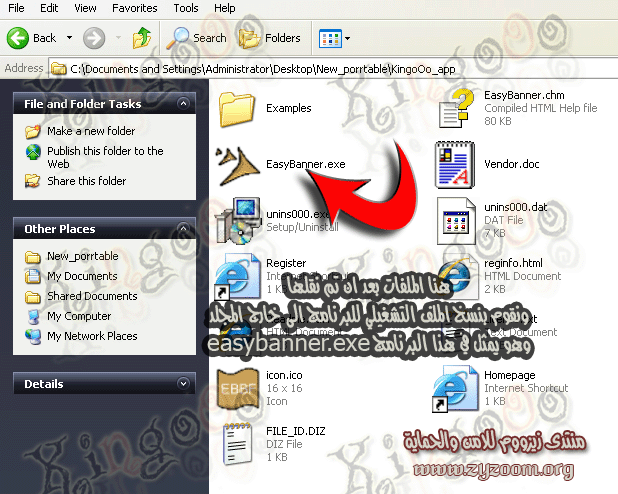
Task: Select the Homepage internet shortcut icon
Action: coord(456,389)
